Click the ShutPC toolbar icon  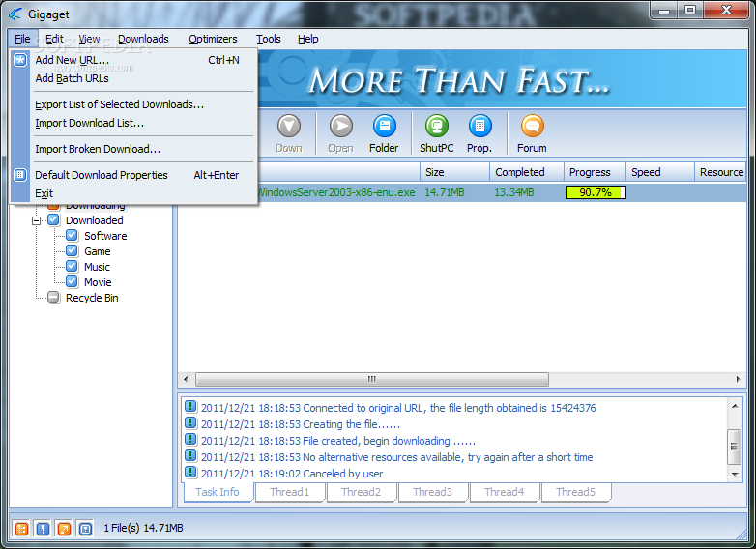pyautogui.click(x=436, y=127)
